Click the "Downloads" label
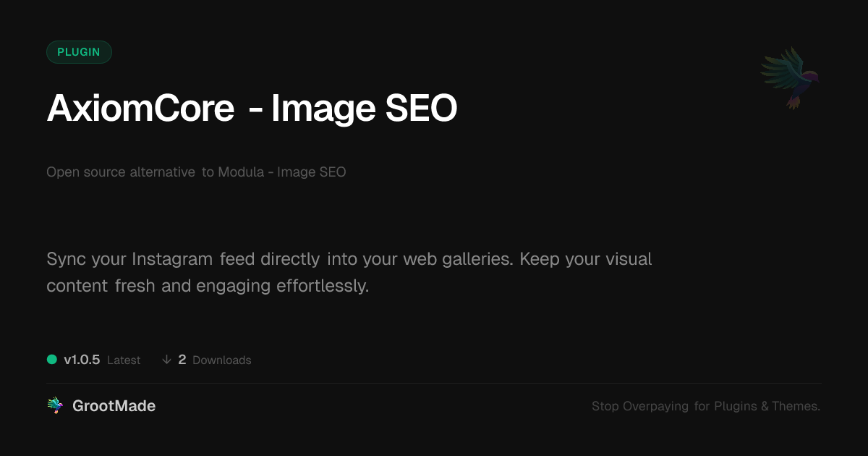 222,360
